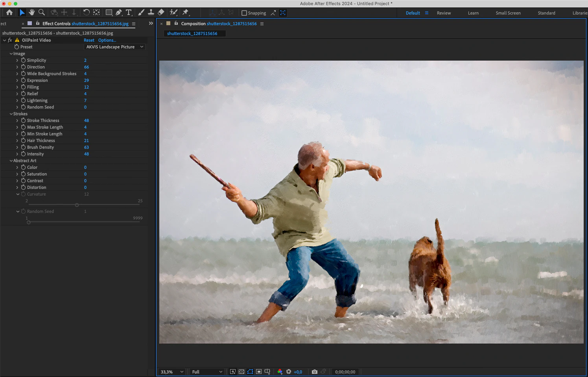Enable the Snapping checkbox

244,13
